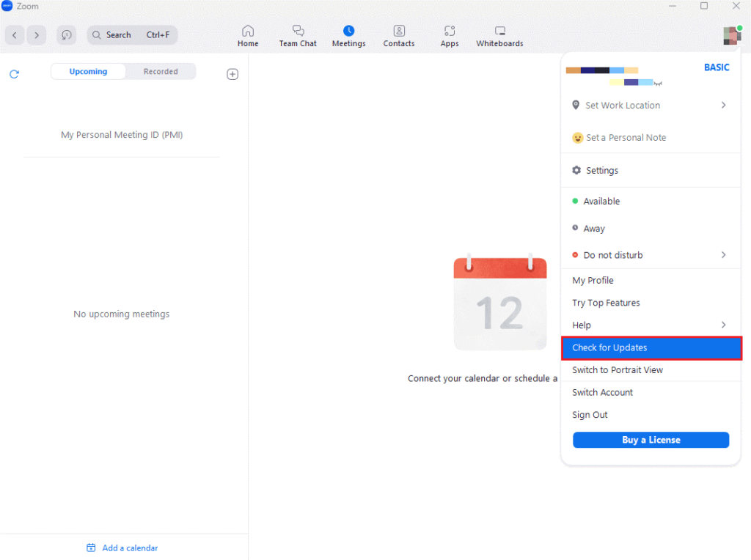Open the Apps section
This screenshot has height=560, width=751.
(450, 35)
